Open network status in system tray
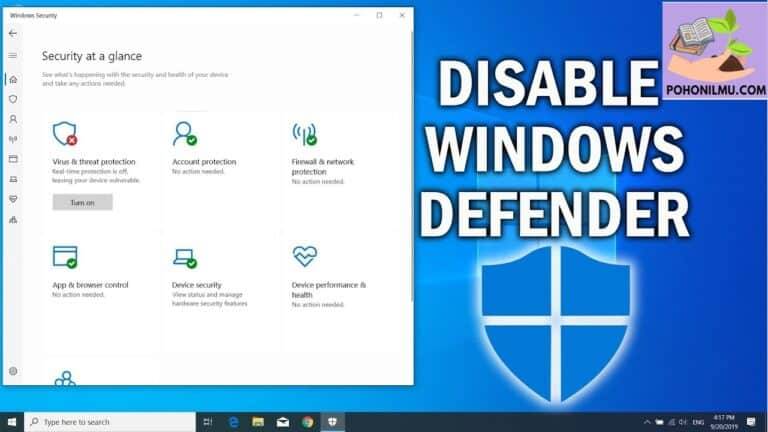This screenshot has width=768, height=432. 672,422
